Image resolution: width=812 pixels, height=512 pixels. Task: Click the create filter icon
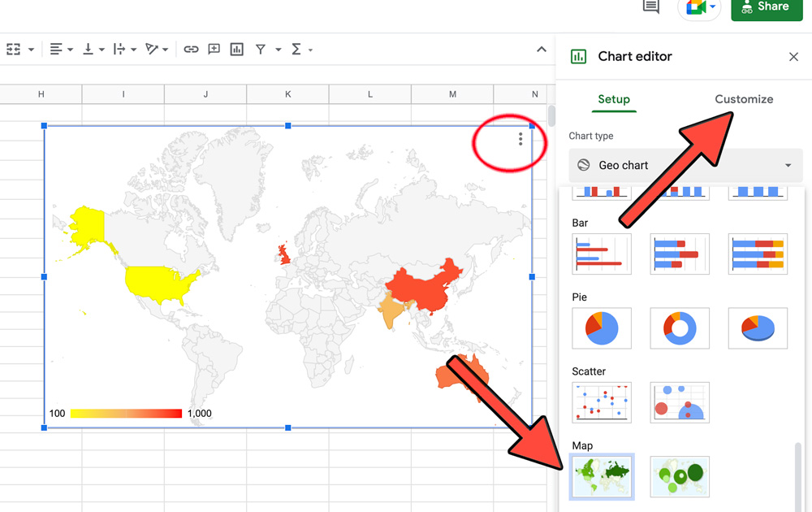tap(261, 50)
